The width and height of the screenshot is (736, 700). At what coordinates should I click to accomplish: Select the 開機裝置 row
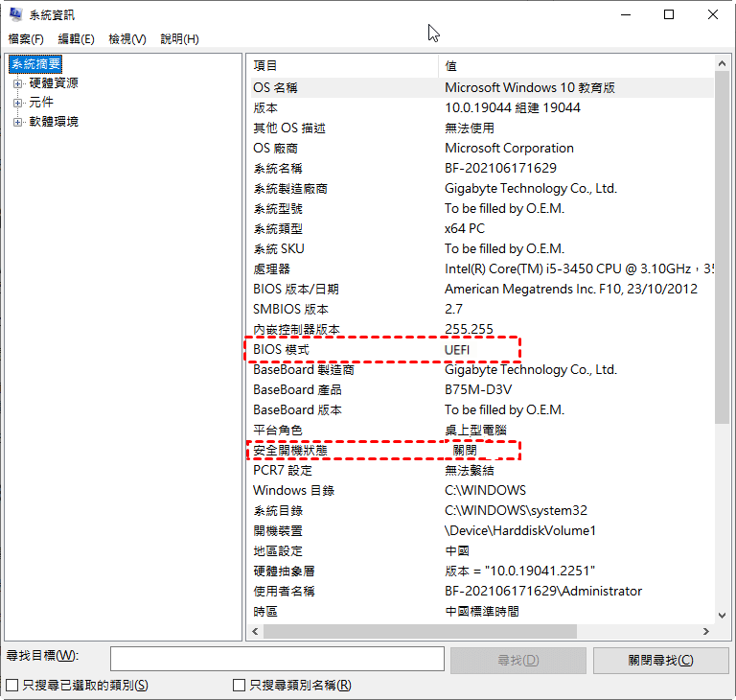tap(482, 531)
